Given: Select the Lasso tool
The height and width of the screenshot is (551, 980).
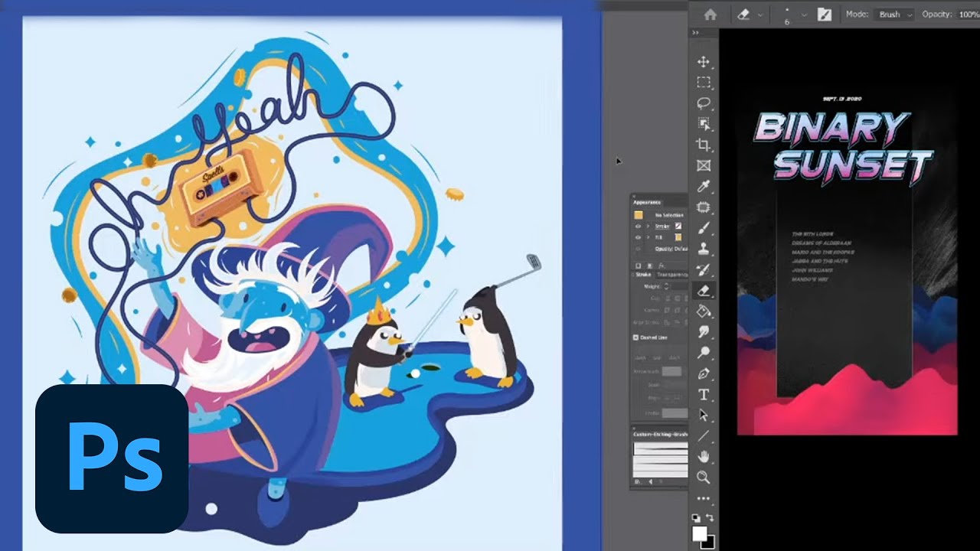Looking at the screenshot, I should coord(704,103).
